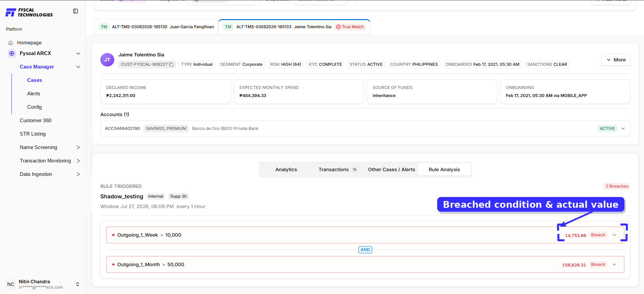Collapse the Fyscal ARCX section

78,53
